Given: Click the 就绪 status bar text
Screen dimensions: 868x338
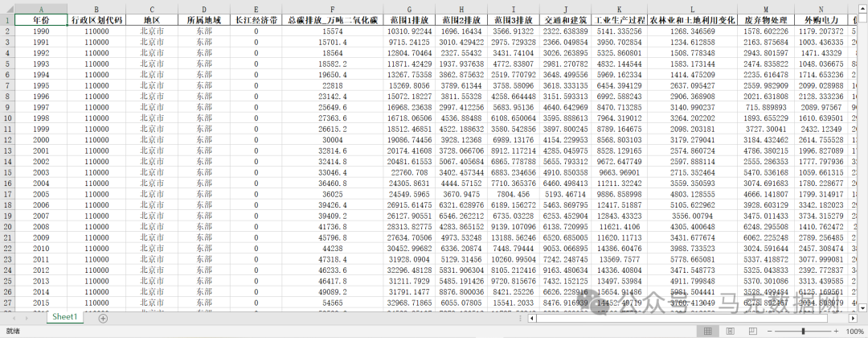Looking at the screenshot, I should pyautogui.click(x=13, y=331).
